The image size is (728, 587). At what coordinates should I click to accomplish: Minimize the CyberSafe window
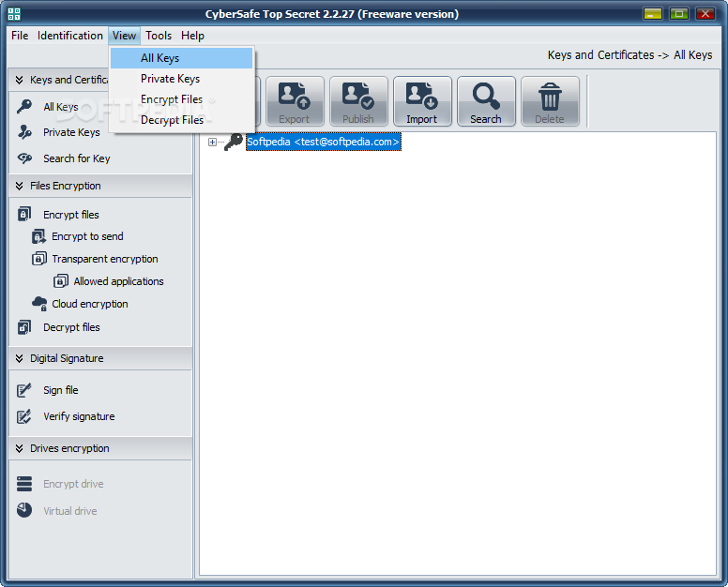[x=652, y=13]
